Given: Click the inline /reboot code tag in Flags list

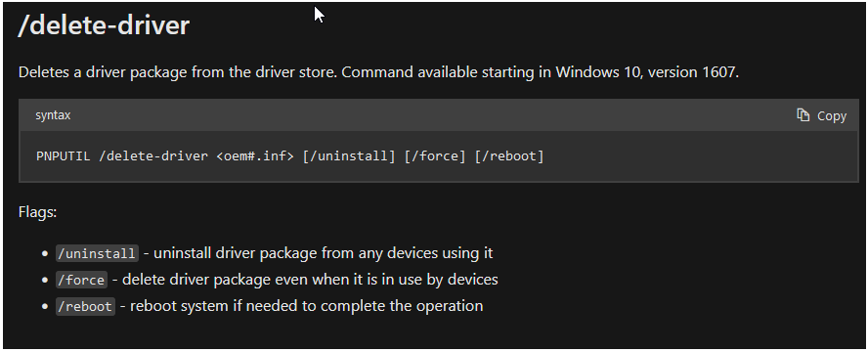Looking at the screenshot, I should (x=85, y=306).
